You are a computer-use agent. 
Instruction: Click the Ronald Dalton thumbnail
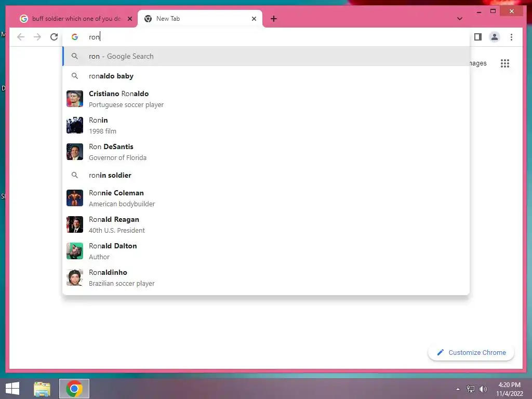75,251
